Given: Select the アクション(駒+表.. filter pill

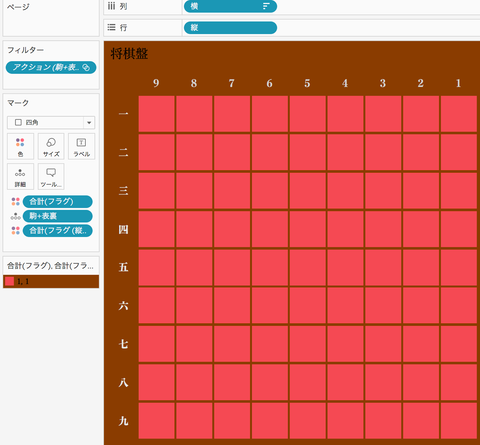Looking at the screenshot, I should 51,67.
